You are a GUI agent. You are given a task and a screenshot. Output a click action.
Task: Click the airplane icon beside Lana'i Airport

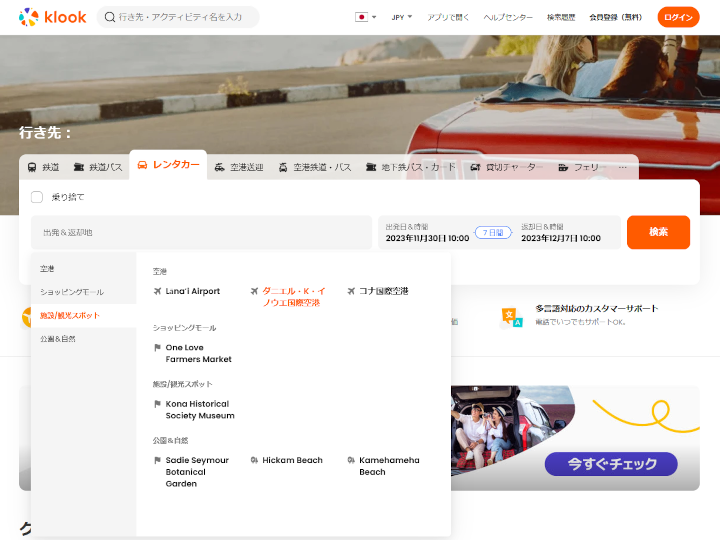(x=157, y=291)
